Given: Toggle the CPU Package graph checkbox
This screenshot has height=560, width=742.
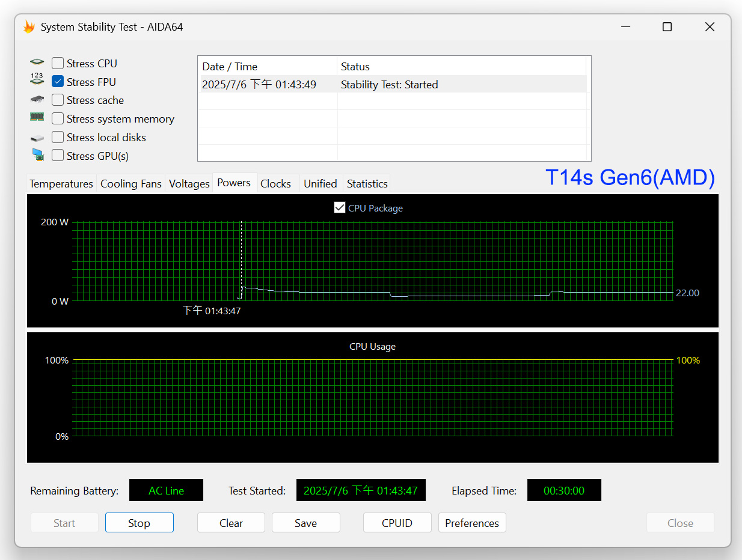Looking at the screenshot, I should pyautogui.click(x=340, y=208).
